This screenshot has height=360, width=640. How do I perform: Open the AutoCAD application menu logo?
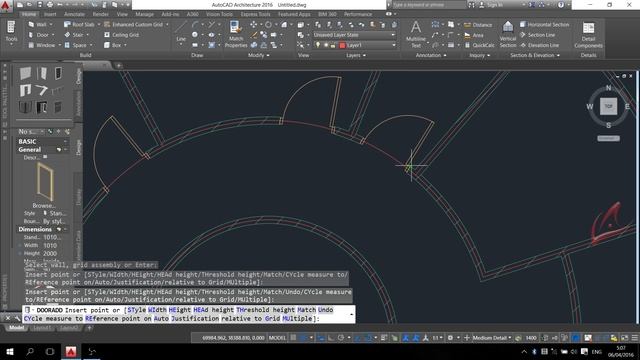point(6,6)
